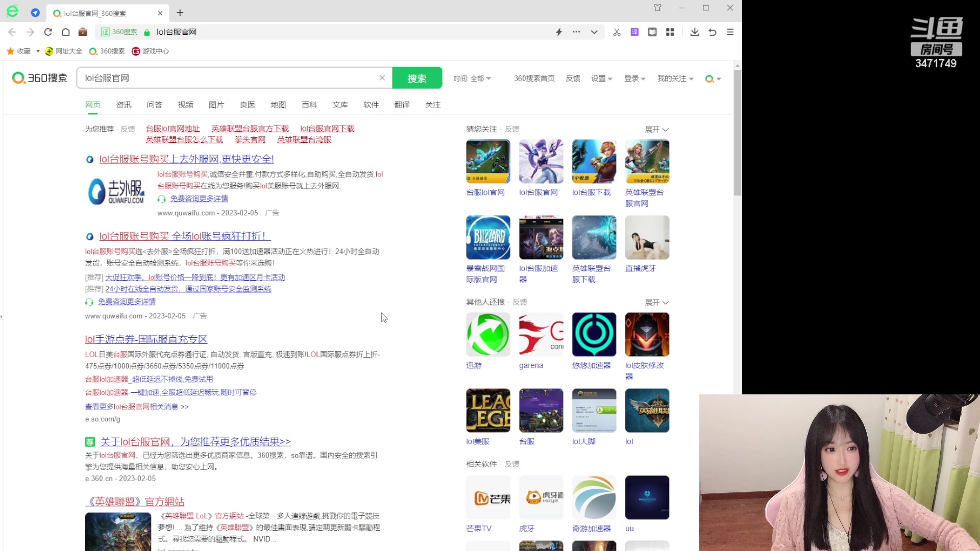Click the 芒果TV software icon
The image size is (980, 551).
point(488,497)
